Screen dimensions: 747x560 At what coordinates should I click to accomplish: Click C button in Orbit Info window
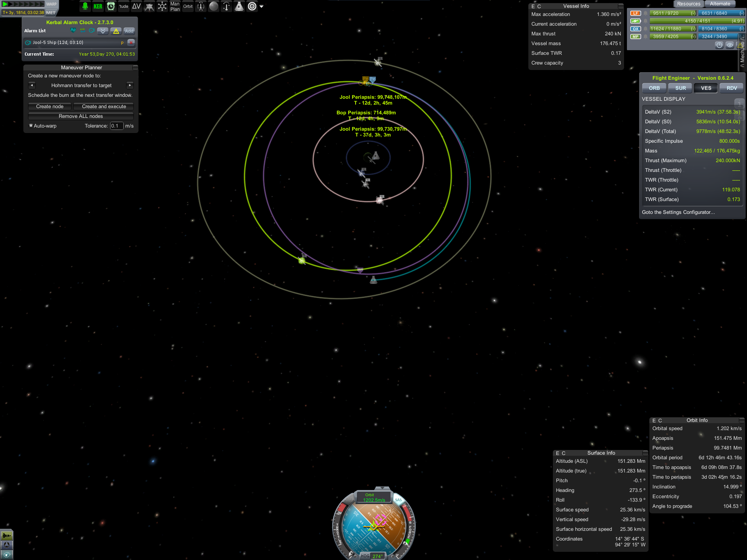point(660,420)
